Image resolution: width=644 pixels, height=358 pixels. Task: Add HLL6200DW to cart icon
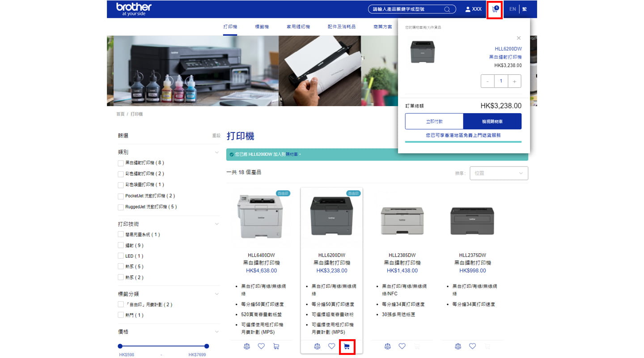347,346
